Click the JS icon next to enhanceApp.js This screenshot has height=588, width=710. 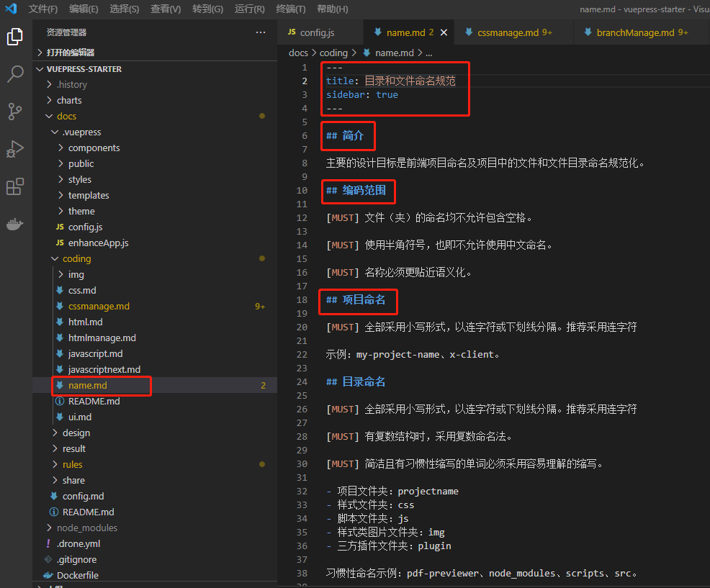[60, 243]
